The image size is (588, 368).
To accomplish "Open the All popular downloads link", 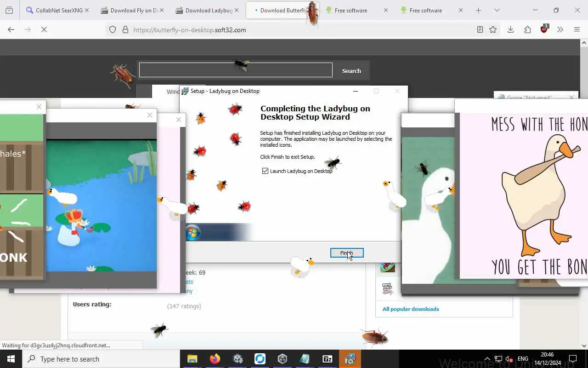I will click(411, 309).
